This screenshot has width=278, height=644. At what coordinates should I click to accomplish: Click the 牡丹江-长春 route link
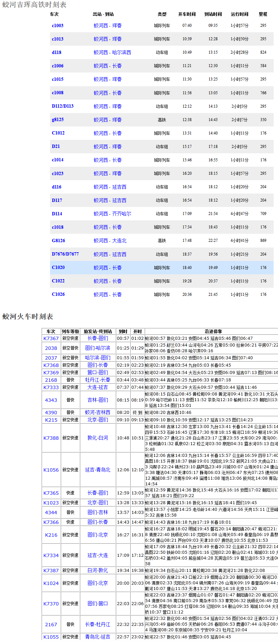(x=98, y=380)
